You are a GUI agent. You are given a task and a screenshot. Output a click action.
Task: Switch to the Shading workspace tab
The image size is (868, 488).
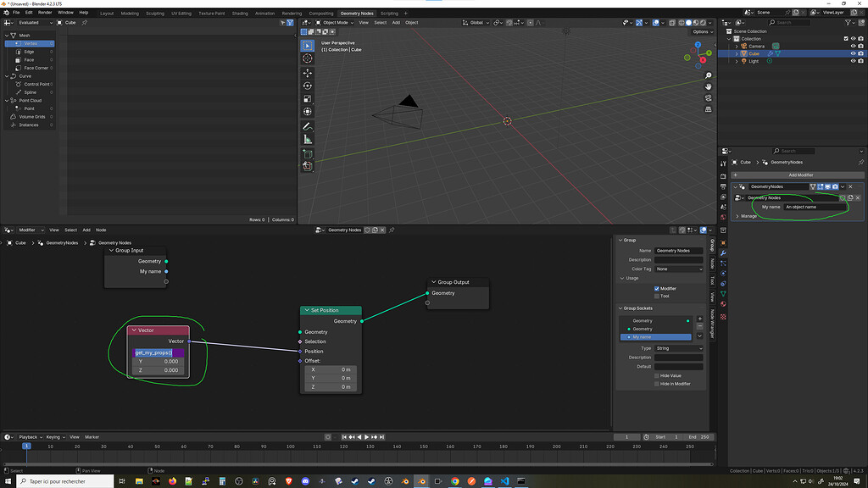tap(240, 14)
